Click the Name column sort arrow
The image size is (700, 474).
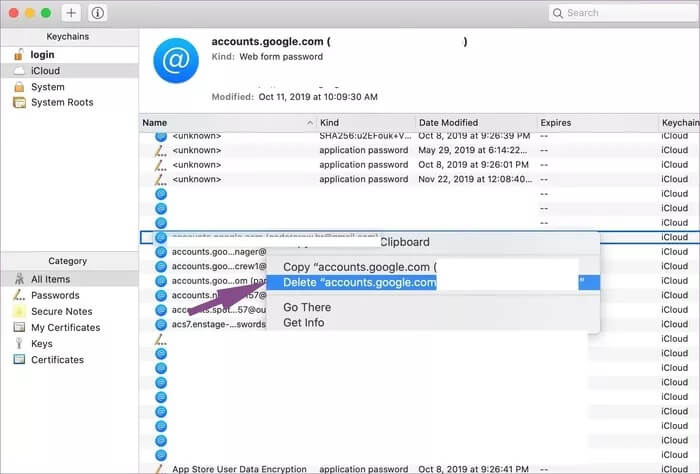coord(310,123)
